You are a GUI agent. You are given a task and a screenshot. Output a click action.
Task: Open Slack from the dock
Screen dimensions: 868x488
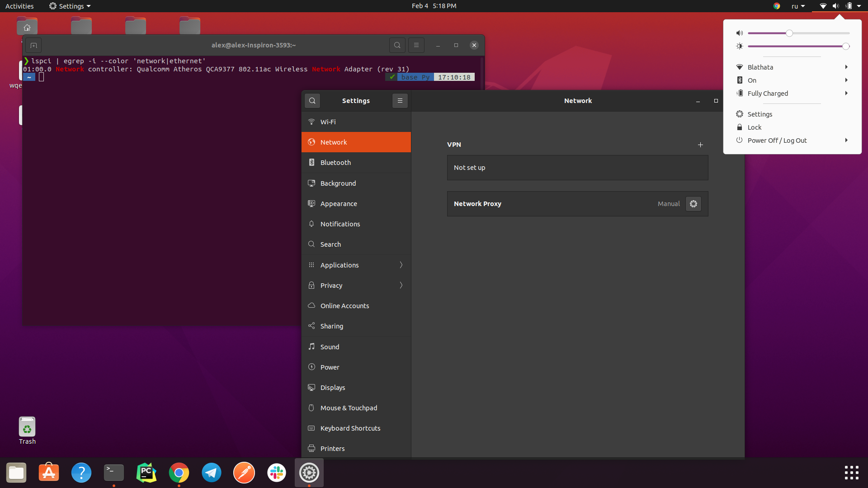(277, 473)
